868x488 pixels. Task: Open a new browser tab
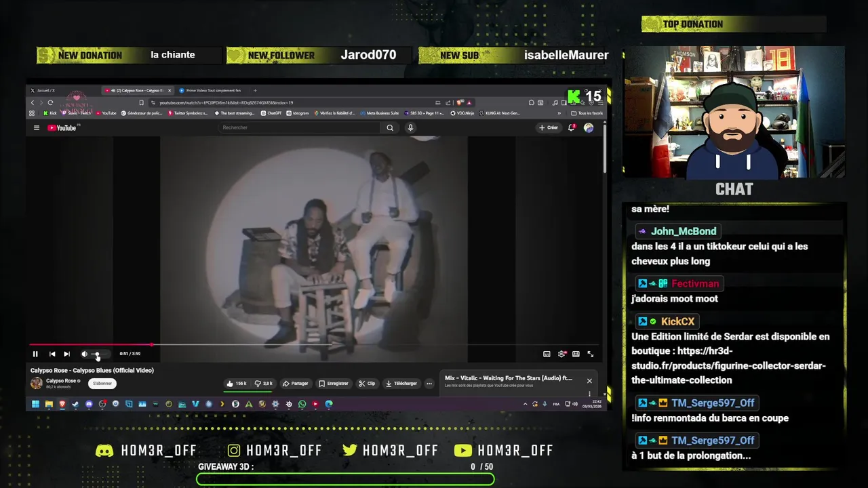click(x=255, y=90)
